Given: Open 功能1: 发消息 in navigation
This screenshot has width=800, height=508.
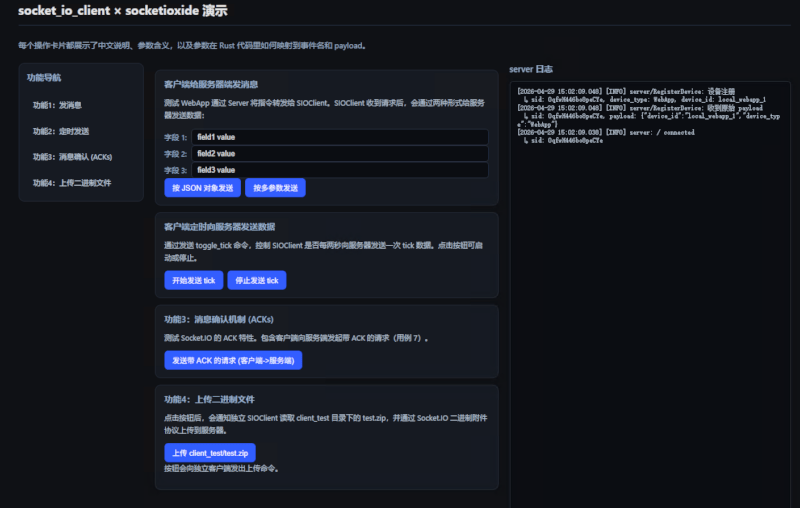Looking at the screenshot, I should [x=57, y=105].
